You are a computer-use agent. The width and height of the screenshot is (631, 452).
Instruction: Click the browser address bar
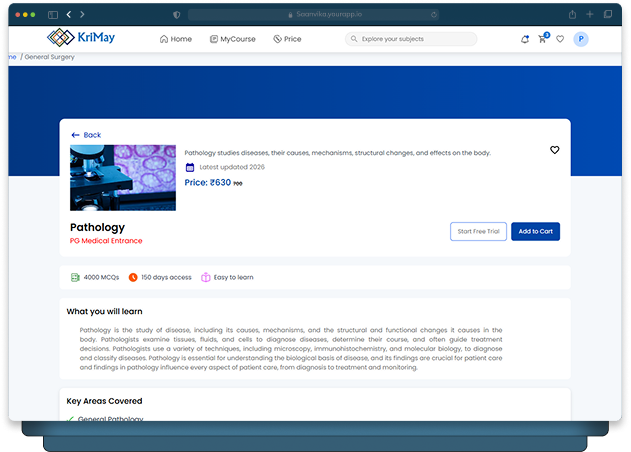[313, 14]
